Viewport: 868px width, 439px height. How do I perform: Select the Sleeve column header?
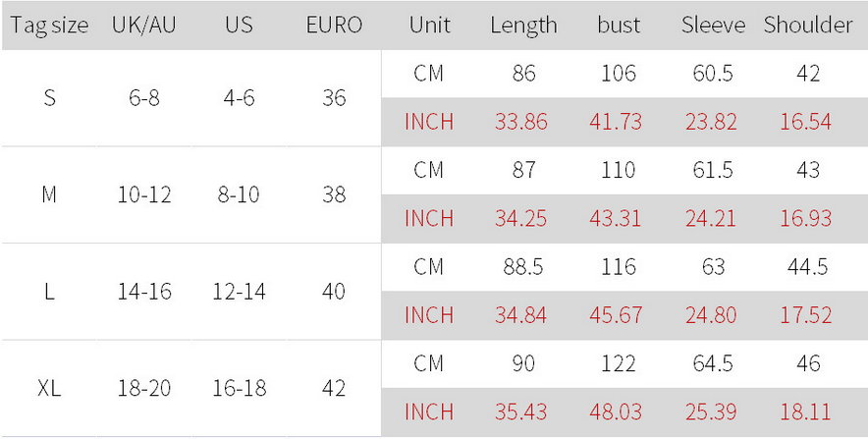click(x=713, y=26)
